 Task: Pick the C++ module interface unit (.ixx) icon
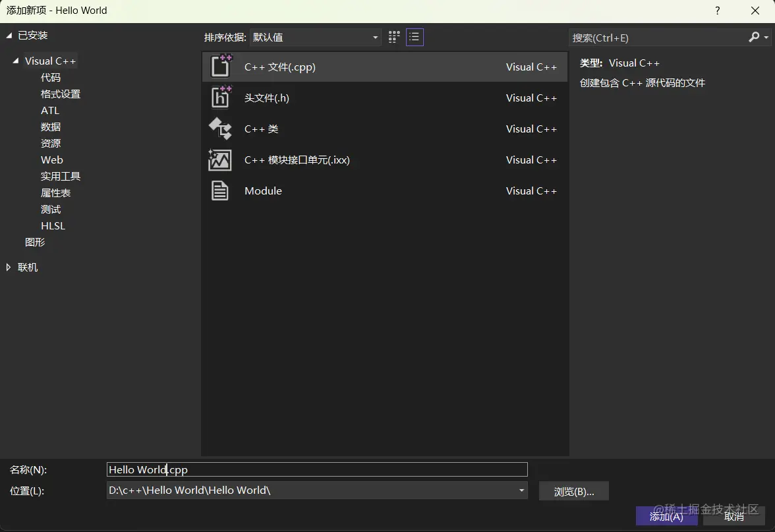[220, 160]
